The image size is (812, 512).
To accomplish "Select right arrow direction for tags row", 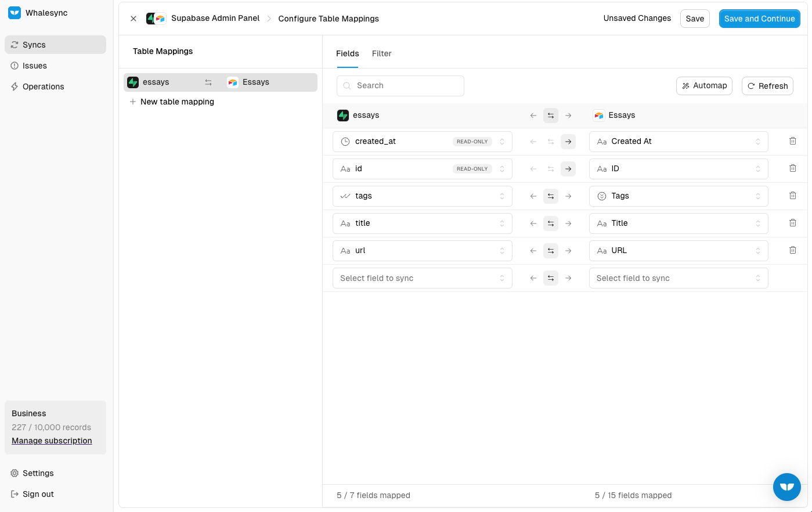I will 568,196.
